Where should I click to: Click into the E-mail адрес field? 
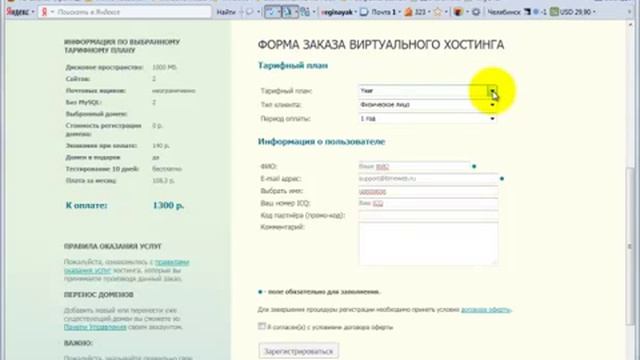[428, 179]
